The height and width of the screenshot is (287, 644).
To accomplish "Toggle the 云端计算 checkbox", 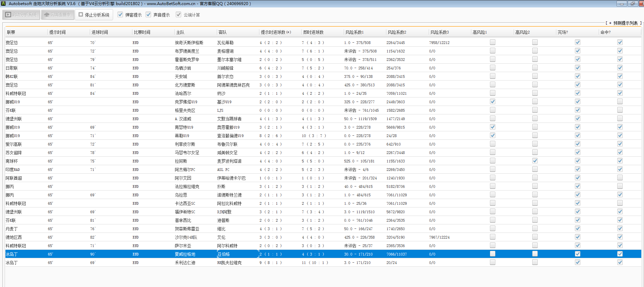I will pyautogui.click(x=178, y=15).
